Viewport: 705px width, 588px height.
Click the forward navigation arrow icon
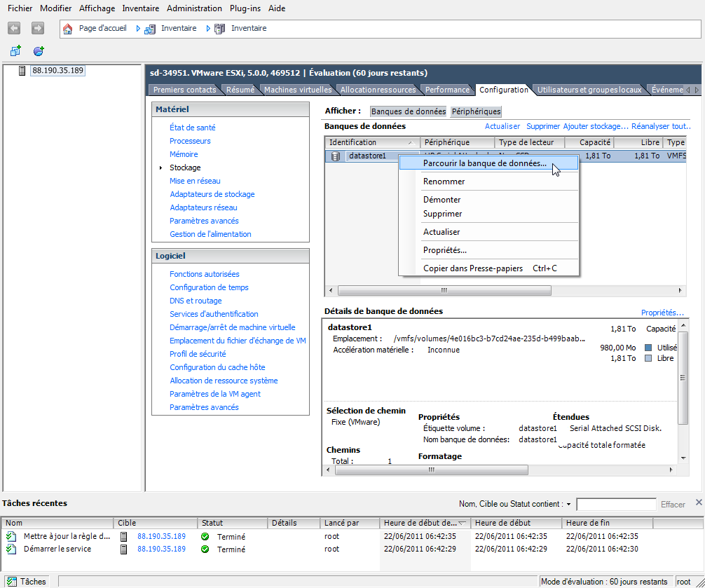[38, 28]
